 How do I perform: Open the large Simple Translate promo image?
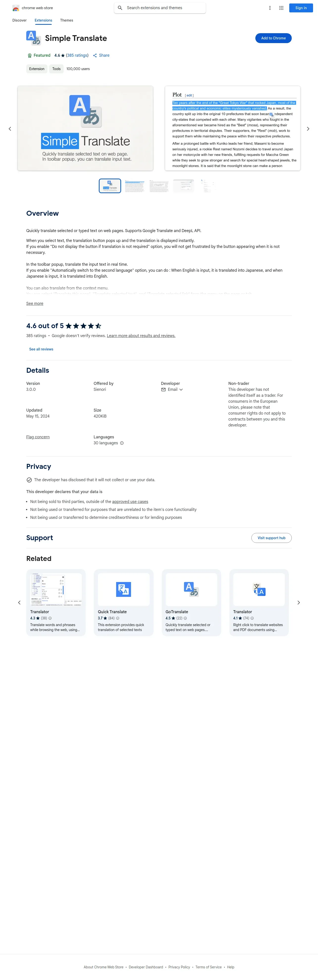click(x=85, y=128)
